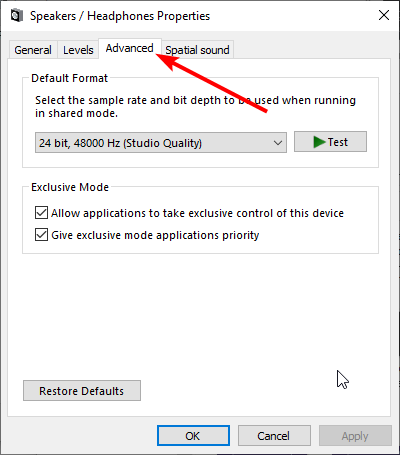The height and width of the screenshot is (455, 400).
Task: Click the Exclusive Mode group heading
Action: coord(70,187)
